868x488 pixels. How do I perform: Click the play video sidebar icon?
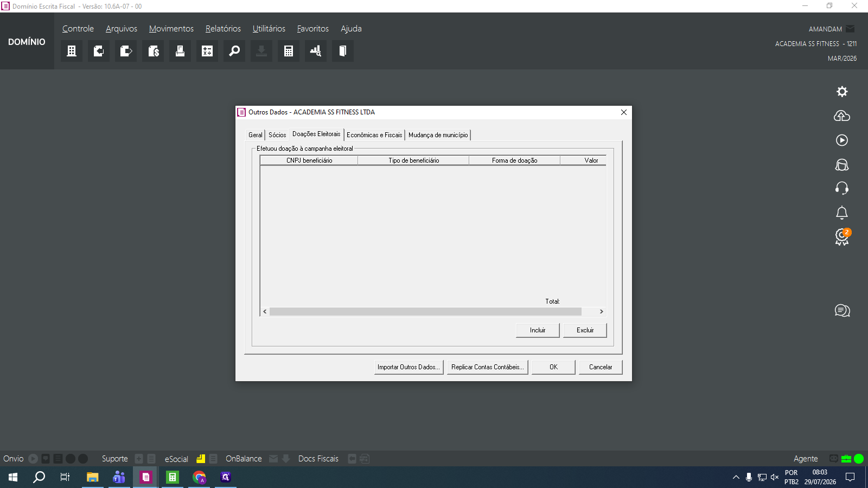[x=842, y=140]
